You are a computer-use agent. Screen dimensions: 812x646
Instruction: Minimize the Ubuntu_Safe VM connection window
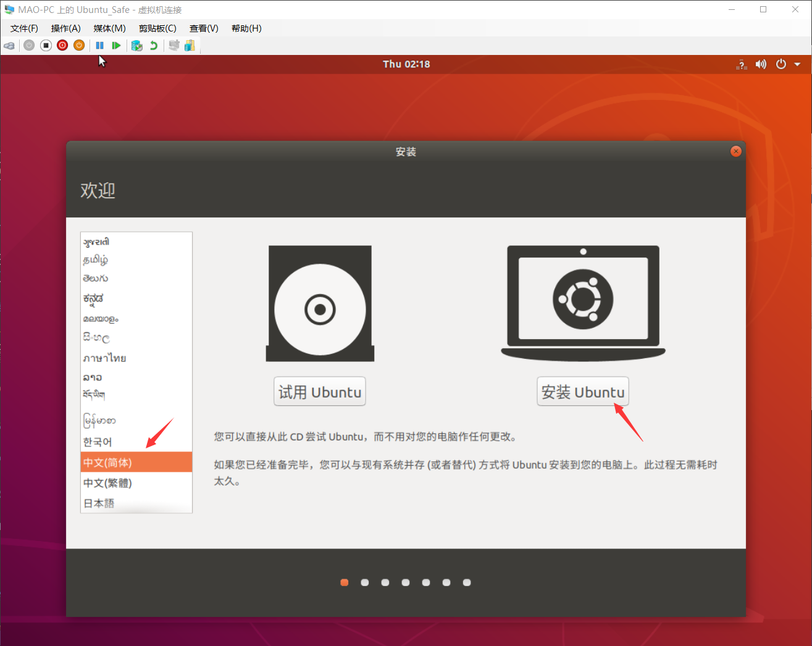tap(732, 9)
